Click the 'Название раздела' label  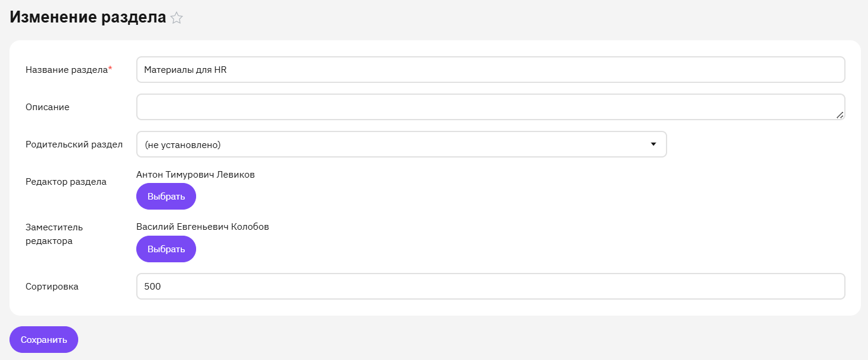coord(66,70)
